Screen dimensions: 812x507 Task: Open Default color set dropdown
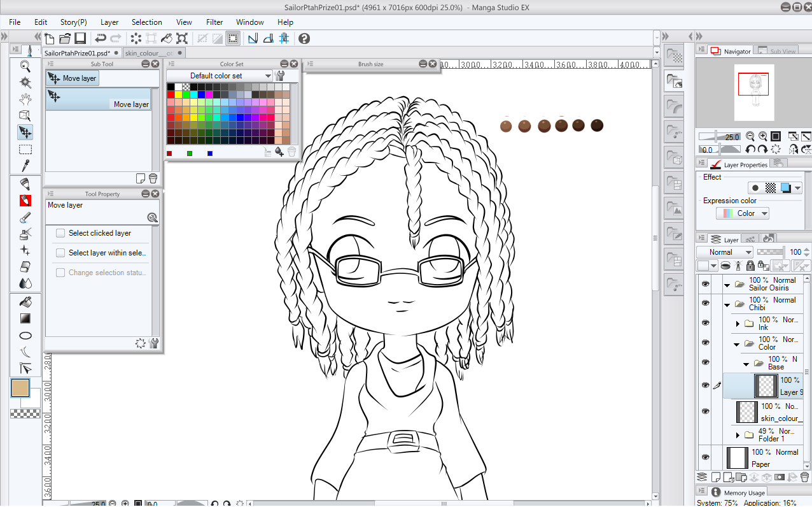pos(220,76)
